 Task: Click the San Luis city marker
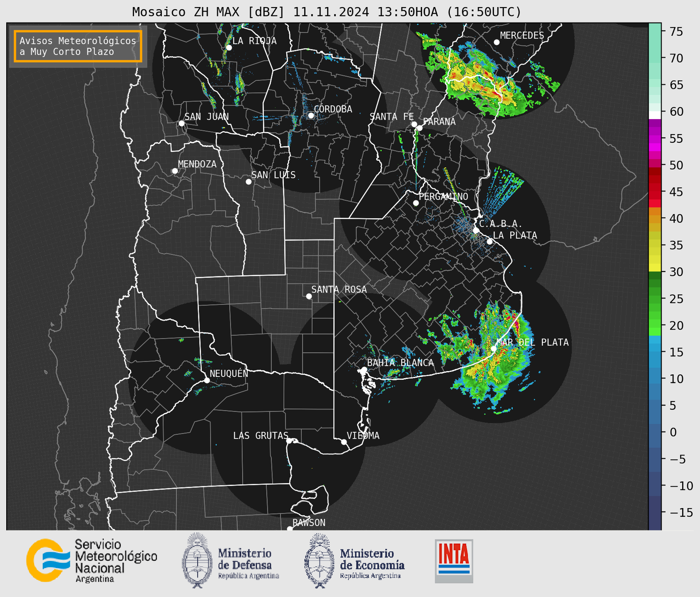point(249,182)
